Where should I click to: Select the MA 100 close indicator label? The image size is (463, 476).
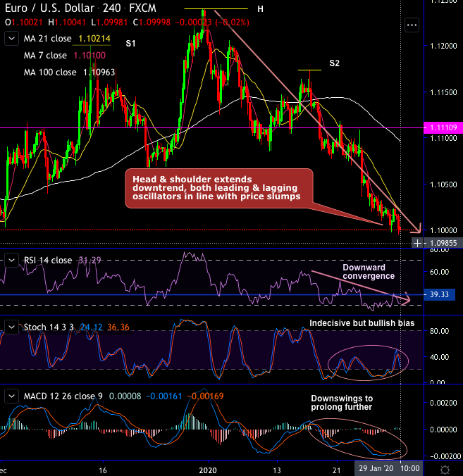point(50,73)
